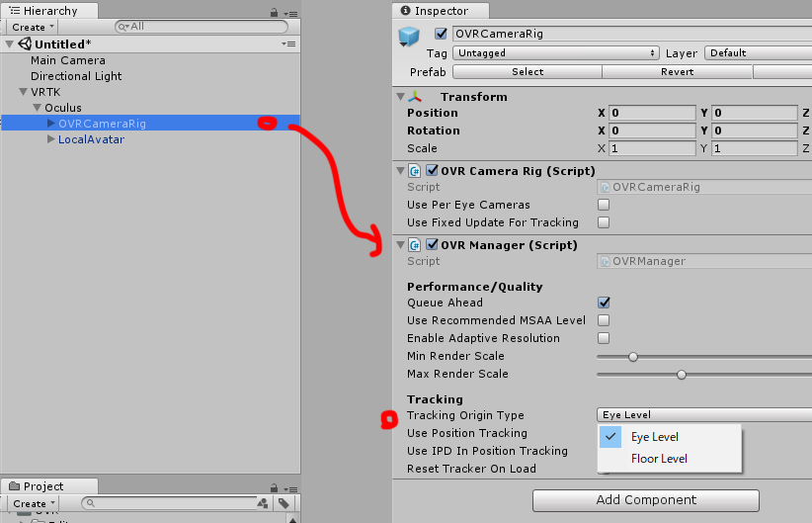Click the Project tab folder icon
Viewport: 812px width, 523px height.
point(15,485)
